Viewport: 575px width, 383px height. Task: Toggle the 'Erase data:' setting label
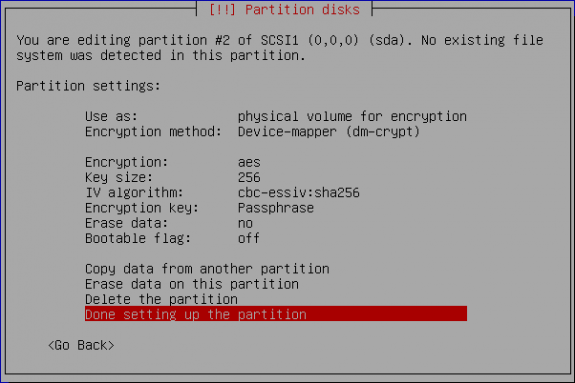coord(127,223)
